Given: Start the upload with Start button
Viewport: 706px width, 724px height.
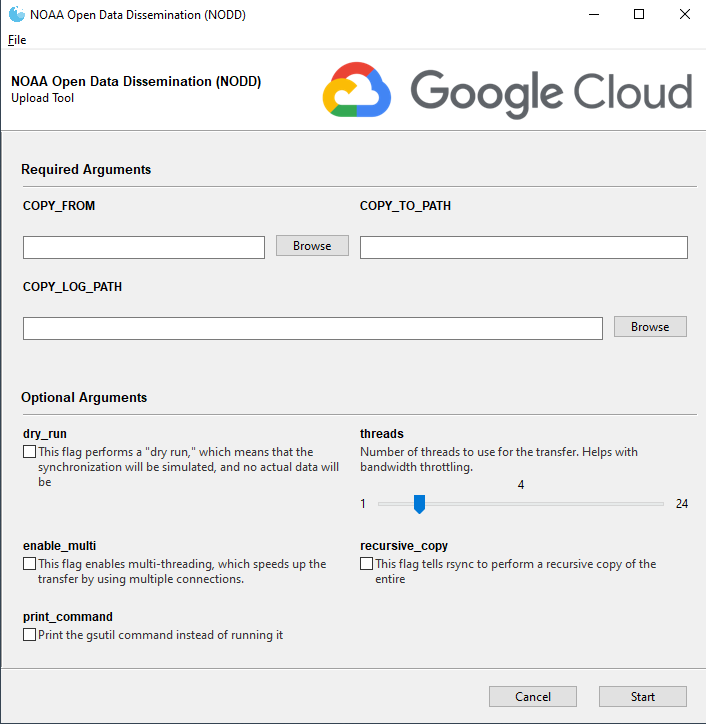Looking at the screenshot, I should [643, 696].
